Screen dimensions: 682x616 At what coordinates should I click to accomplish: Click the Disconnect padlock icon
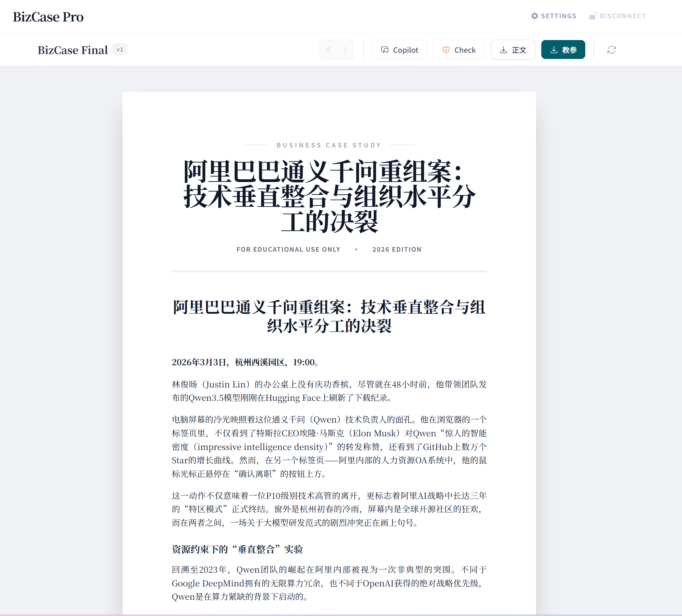coord(593,16)
